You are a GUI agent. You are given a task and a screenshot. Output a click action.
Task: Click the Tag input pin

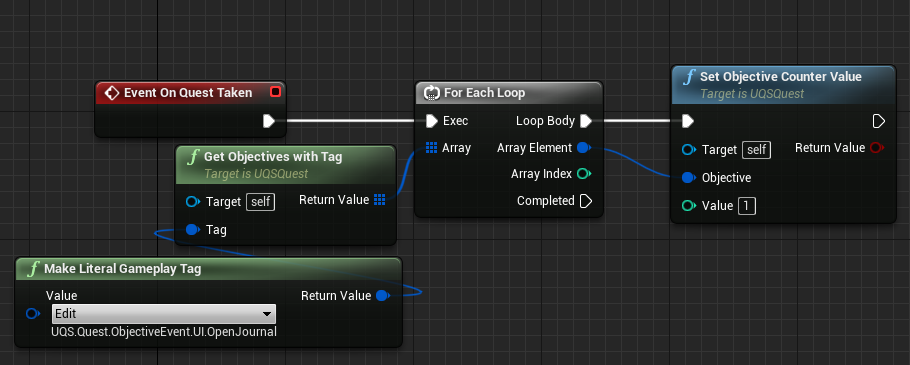pos(193,230)
